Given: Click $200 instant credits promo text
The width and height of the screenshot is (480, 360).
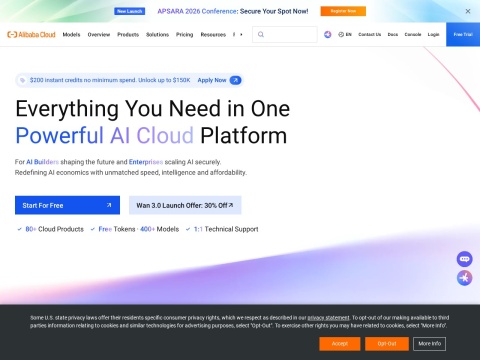Looking at the screenshot, I should tap(110, 80).
